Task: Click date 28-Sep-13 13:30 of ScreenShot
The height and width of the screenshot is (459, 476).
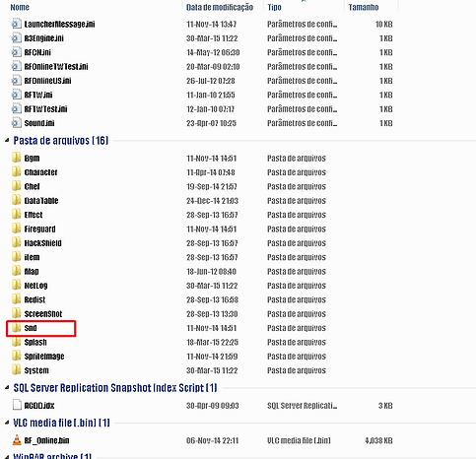Action: click(x=212, y=314)
